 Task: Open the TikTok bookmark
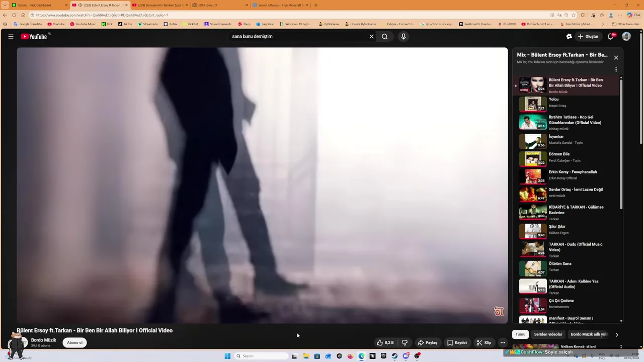tap(125, 24)
